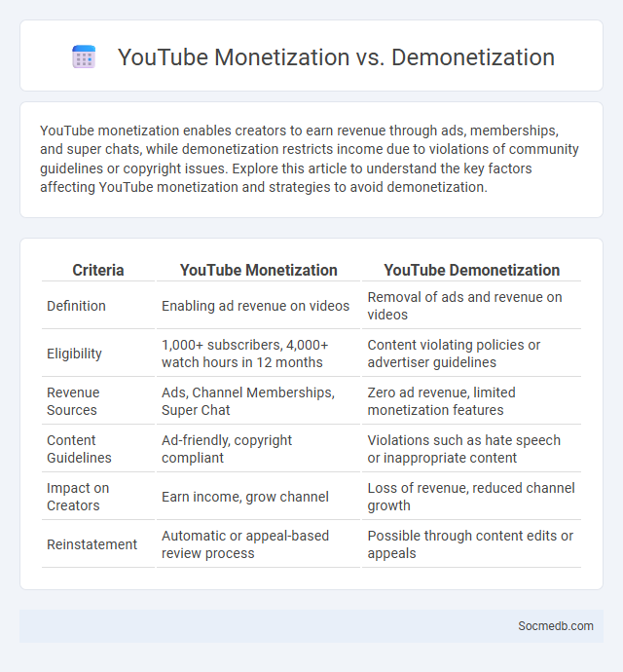Click '1,000+ subscribers, 4,000+ watch hours' cell
Screen dimensions: 623x672
click(x=258, y=354)
